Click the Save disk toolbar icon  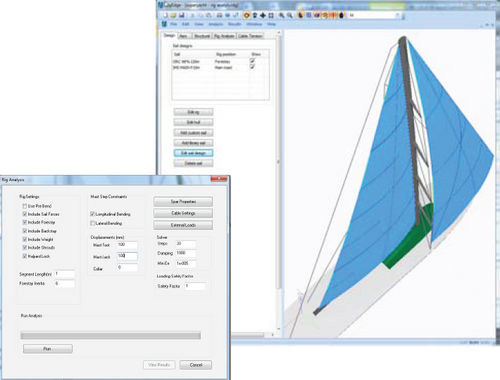(x=181, y=15)
